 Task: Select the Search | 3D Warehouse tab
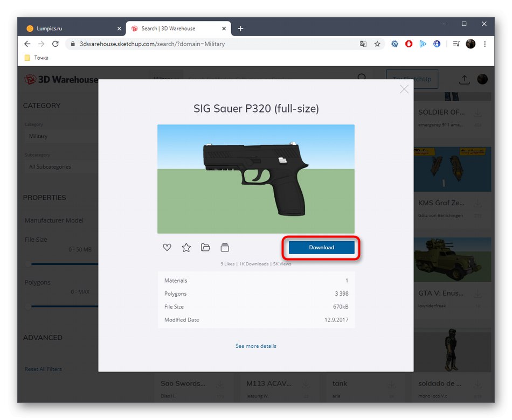click(x=178, y=29)
